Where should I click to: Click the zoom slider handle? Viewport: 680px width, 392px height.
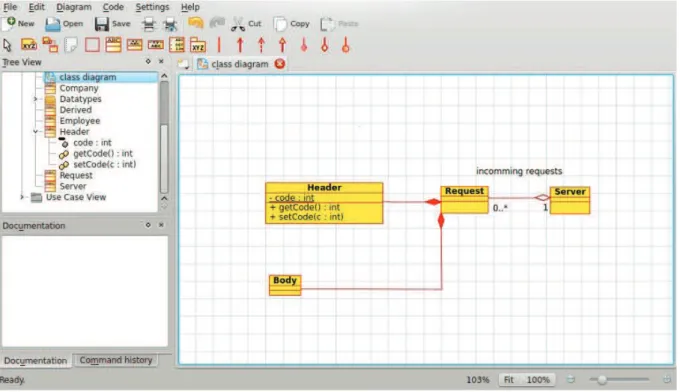[x=602, y=380]
